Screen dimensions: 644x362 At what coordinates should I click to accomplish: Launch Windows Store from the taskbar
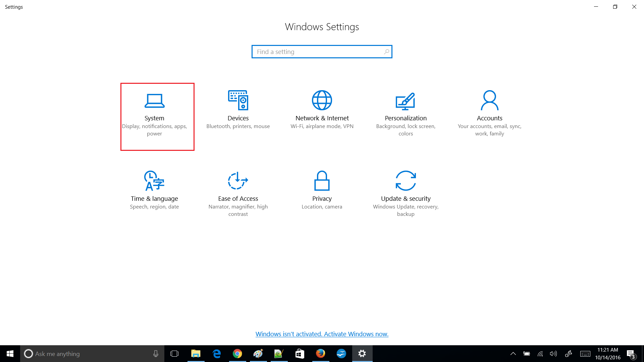[300, 354]
